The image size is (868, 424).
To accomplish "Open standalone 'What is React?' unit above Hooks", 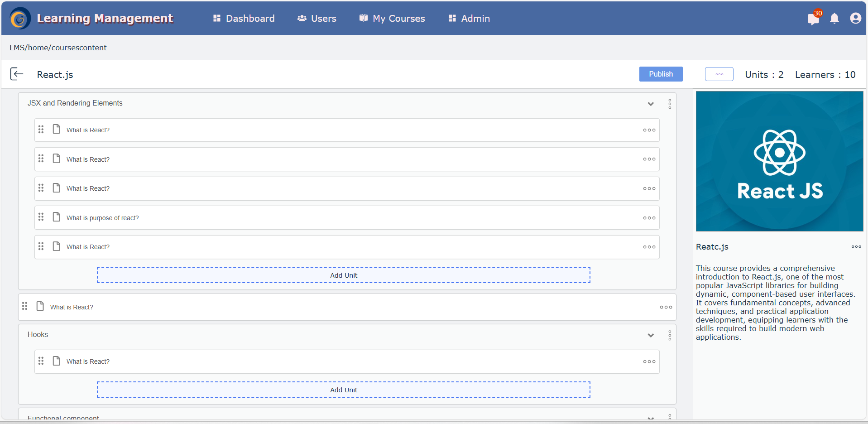I will click(347, 307).
